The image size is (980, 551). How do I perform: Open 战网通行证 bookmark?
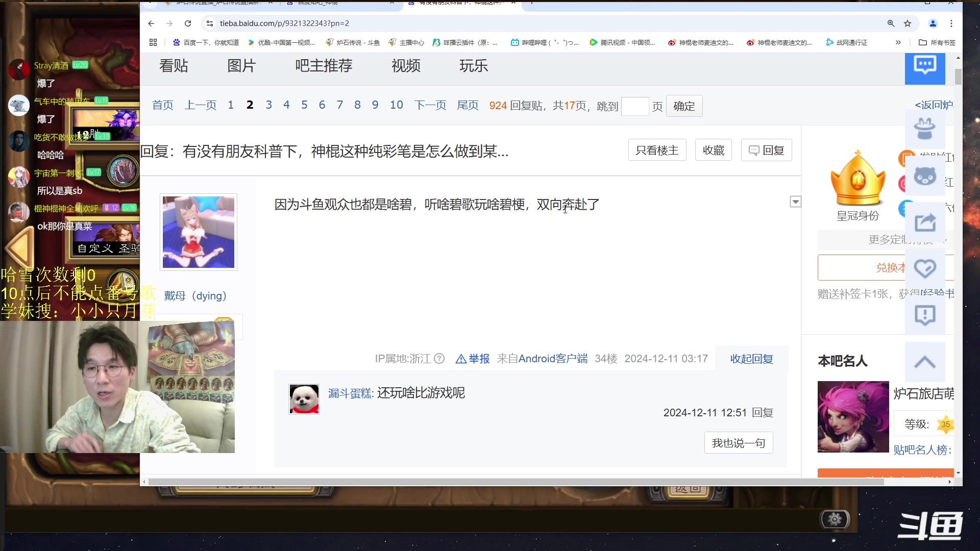(x=846, y=42)
